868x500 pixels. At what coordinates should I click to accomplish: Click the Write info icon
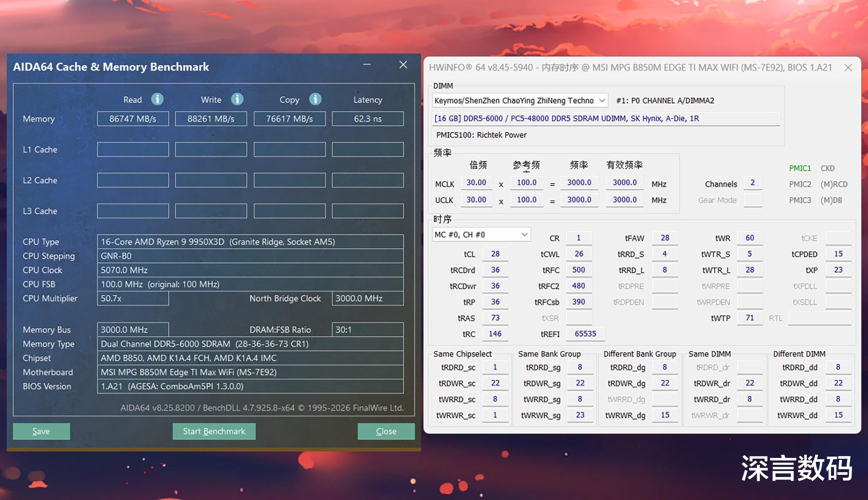pyautogui.click(x=237, y=99)
